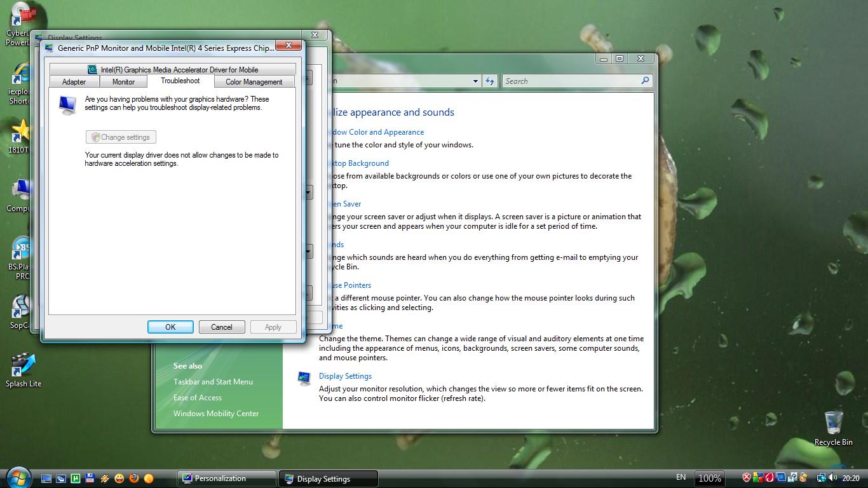Click the refresh button beside the address bar
The height and width of the screenshot is (488, 868).
pyautogui.click(x=490, y=81)
